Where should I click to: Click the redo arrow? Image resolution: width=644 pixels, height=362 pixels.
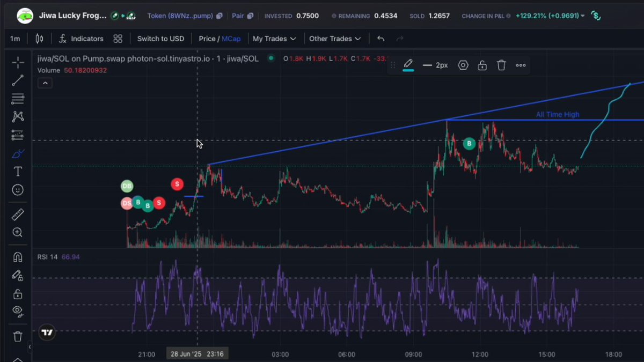coord(399,39)
